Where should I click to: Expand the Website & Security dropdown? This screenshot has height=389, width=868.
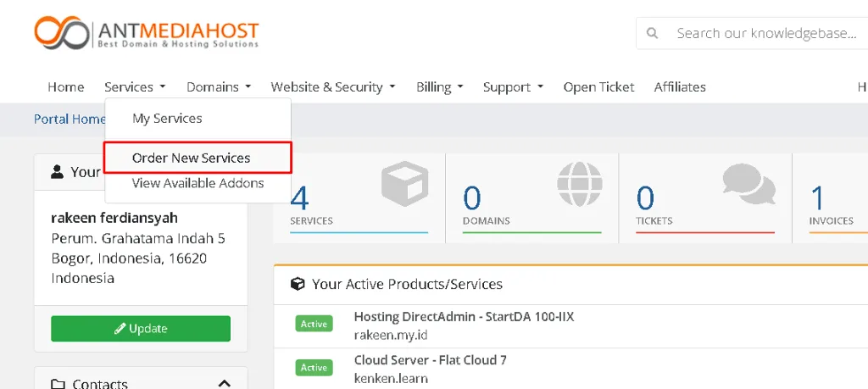[332, 87]
